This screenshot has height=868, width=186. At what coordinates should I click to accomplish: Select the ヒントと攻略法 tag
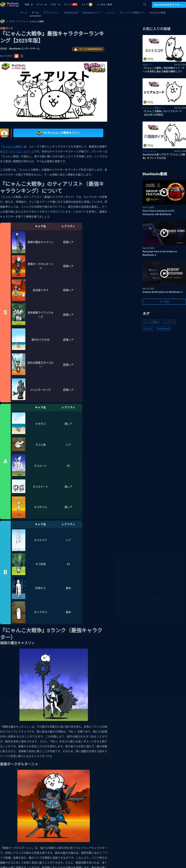[151, 322]
